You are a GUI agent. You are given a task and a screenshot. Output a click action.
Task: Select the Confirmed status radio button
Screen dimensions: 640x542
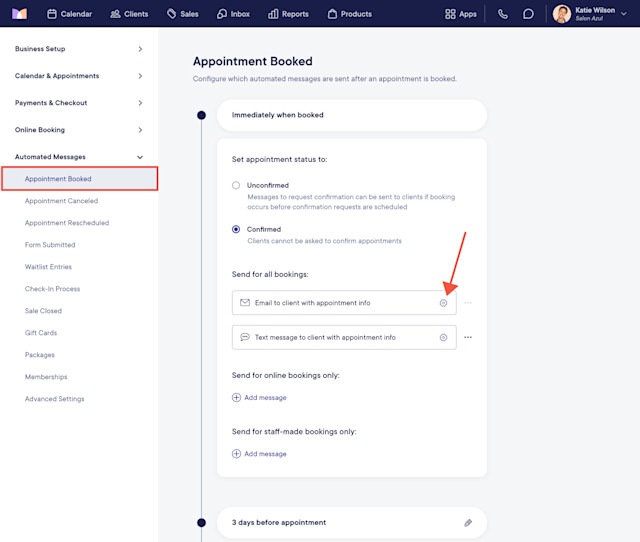click(x=236, y=229)
